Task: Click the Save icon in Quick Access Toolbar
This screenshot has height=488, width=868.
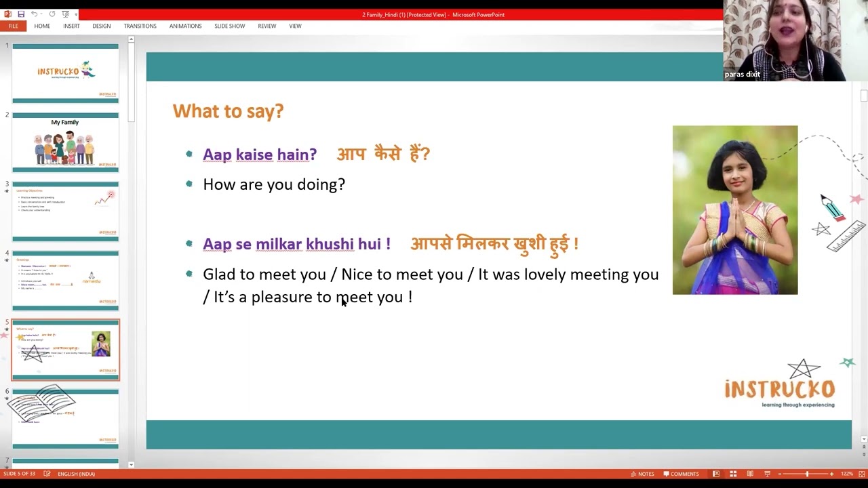Action: [x=21, y=14]
